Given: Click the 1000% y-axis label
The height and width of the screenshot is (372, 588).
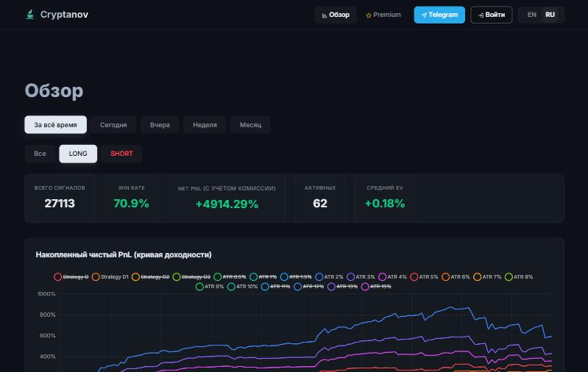Looking at the screenshot, I should (x=46, y=294).
